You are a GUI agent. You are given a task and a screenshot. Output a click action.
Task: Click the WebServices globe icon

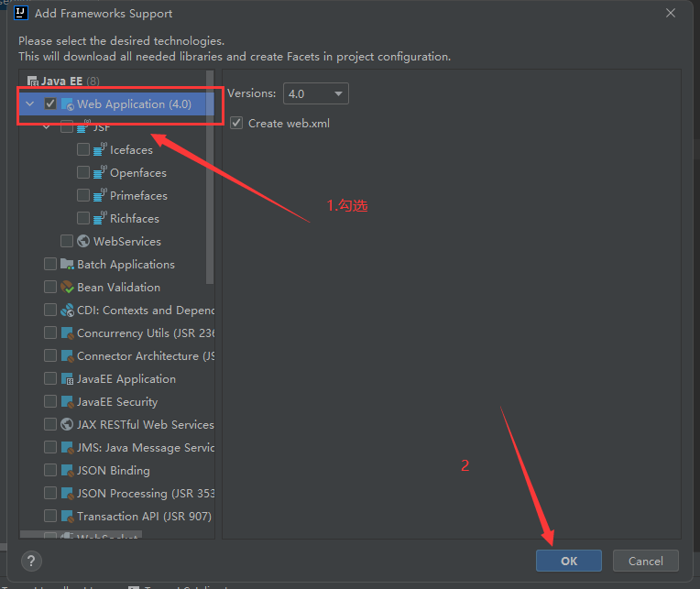[83, 241]
